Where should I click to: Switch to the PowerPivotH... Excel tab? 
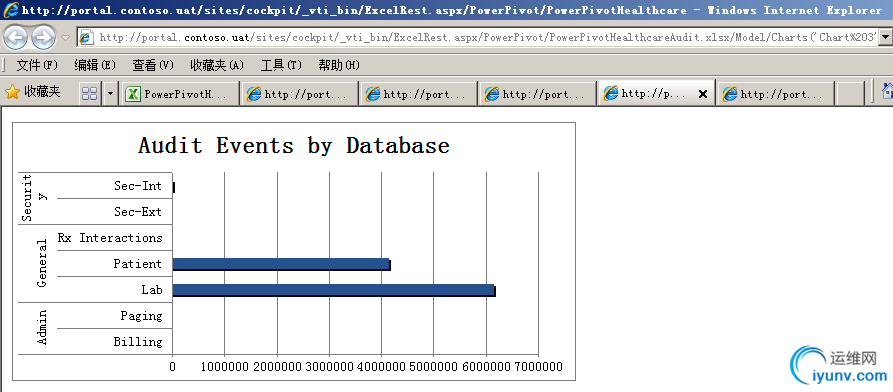click(179, 94)
